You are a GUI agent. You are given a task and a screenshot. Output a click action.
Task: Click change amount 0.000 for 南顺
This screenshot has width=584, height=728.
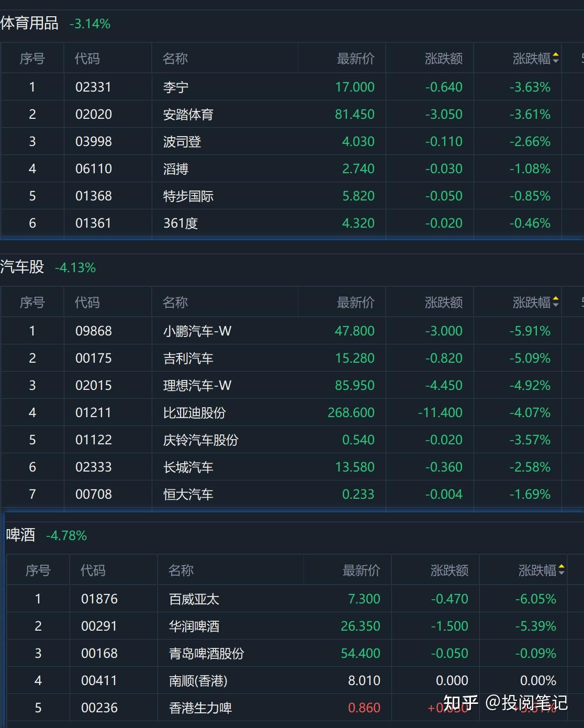pyautogui.click(x=452, y=680)
